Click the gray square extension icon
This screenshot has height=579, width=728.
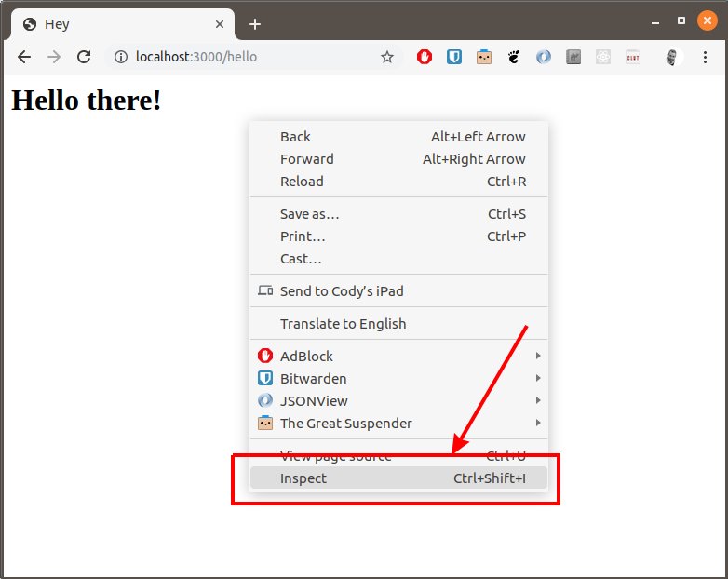pyautogui.click(x=573, y=57)
